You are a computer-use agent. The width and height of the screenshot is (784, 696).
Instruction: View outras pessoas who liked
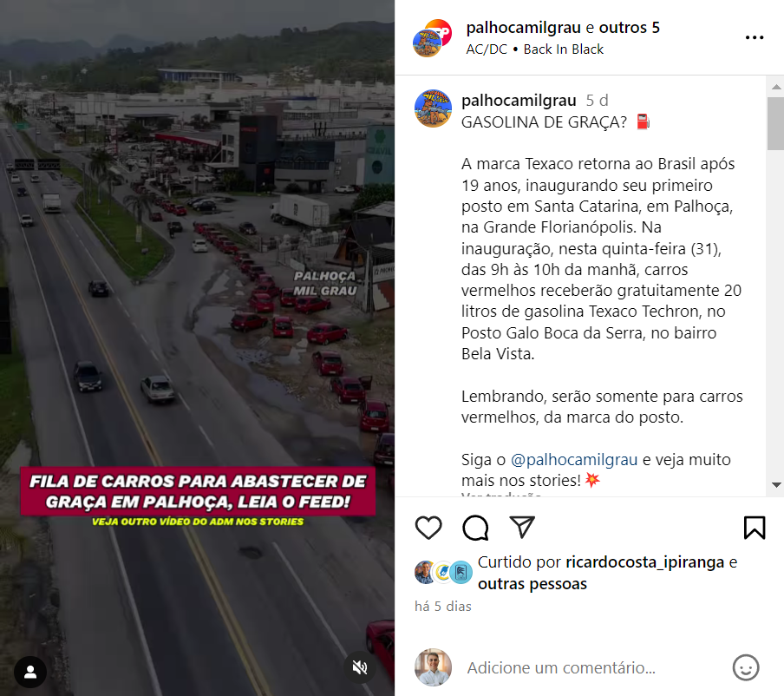(532, 584)
